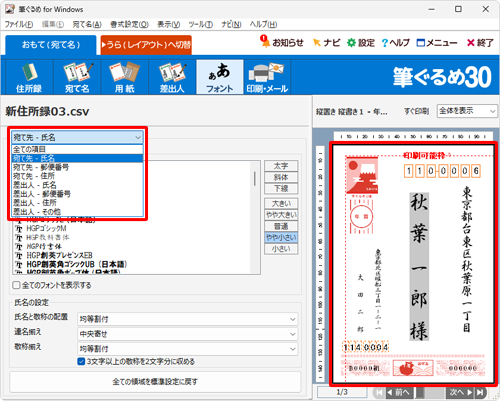Toggle 斜体 italic style
The image size is (500, 401).
point(281,177)
